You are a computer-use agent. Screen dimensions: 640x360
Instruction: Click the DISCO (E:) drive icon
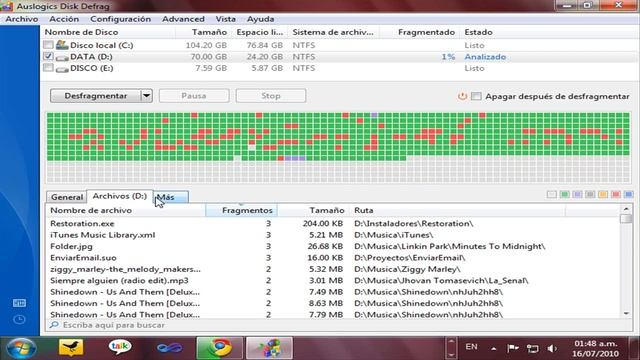pyautogui.click(x=62, y=69)
